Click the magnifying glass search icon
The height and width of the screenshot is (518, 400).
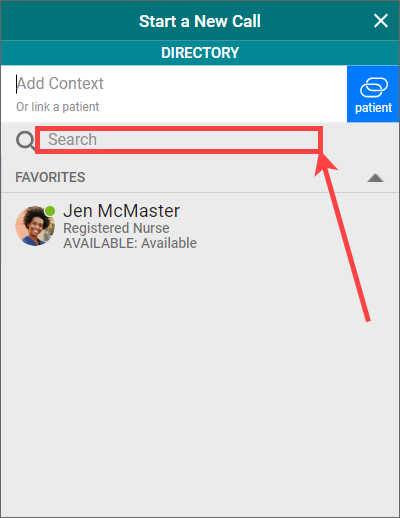coord(25,140)
